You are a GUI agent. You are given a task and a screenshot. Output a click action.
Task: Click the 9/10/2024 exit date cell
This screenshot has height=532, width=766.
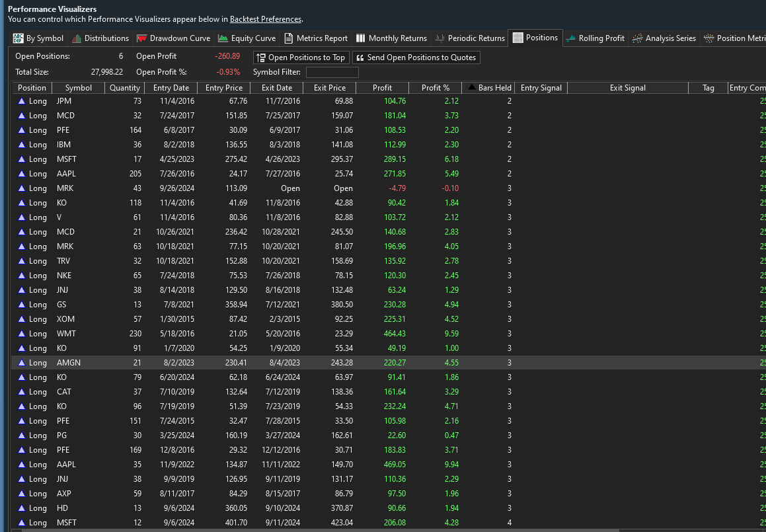(x=282, y=508)
